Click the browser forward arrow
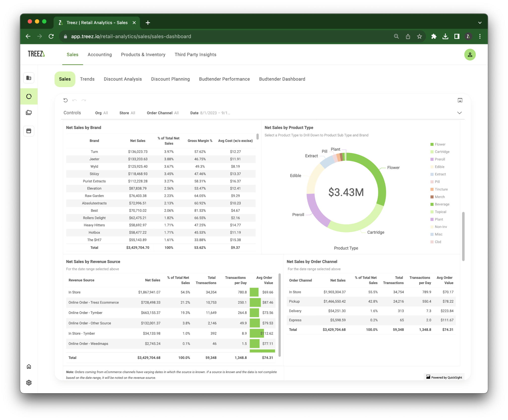Screen dimensions: 508x420 [39, 36]
